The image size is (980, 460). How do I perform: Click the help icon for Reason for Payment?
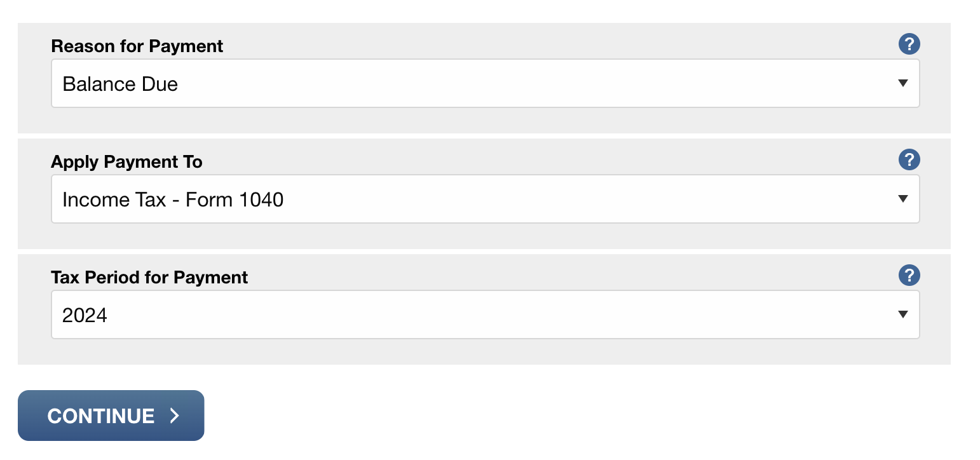click(x=909, y=44)
